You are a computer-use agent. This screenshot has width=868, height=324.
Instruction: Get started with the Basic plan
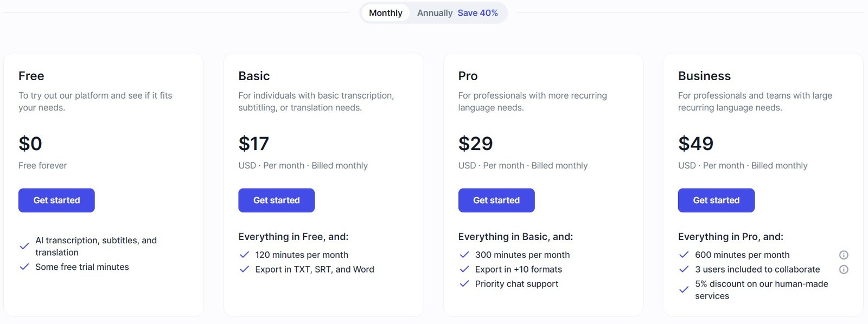click(x=276, y=200)
